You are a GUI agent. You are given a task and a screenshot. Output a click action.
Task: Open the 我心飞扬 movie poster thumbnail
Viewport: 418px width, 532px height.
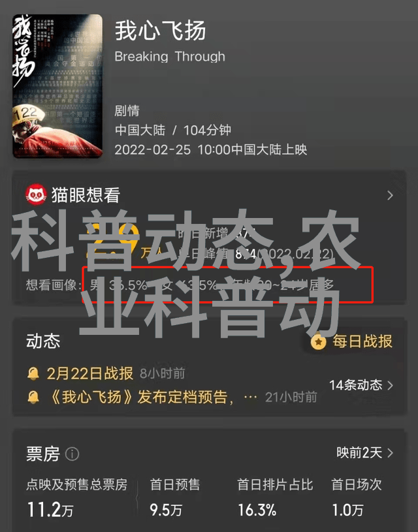(x=57, y=86)
